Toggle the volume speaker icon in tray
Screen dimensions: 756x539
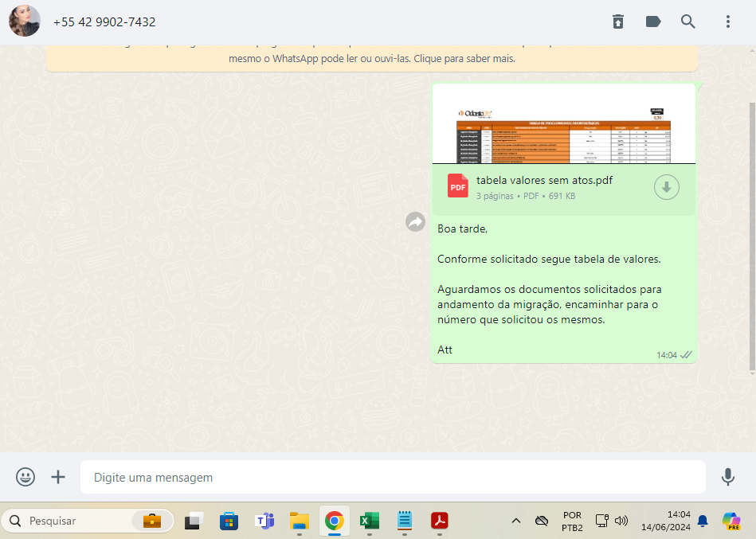pos(622,521)
